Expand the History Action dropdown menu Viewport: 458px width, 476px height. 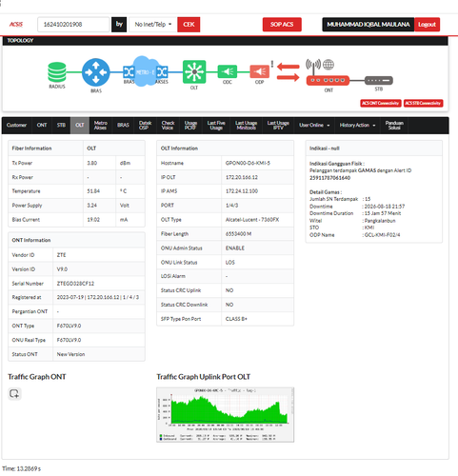pyautogui.click(x=357, y=126)
